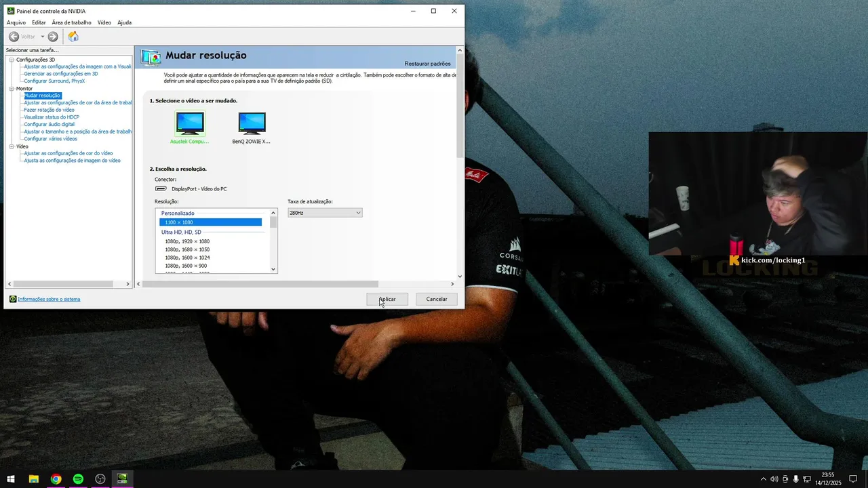Click the NVIDIA Control Panel taskbar icon

pyautogui.click(x=123, y=479)
